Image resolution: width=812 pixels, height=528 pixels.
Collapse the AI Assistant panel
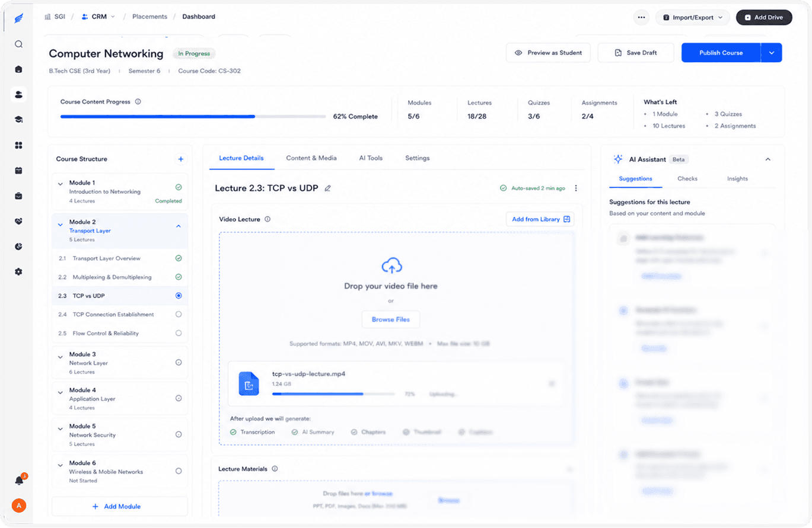point(768,159)
